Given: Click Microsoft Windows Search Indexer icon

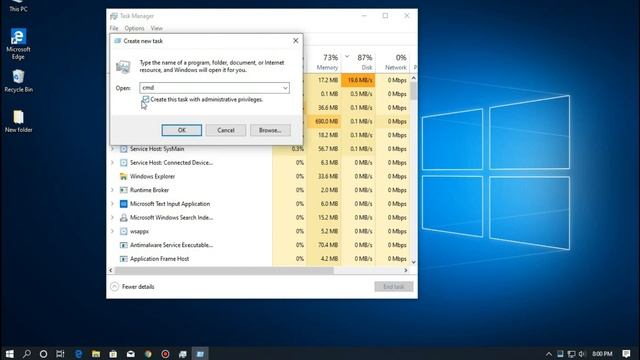Looking at the screenshot, I should [x=123, y=218].
